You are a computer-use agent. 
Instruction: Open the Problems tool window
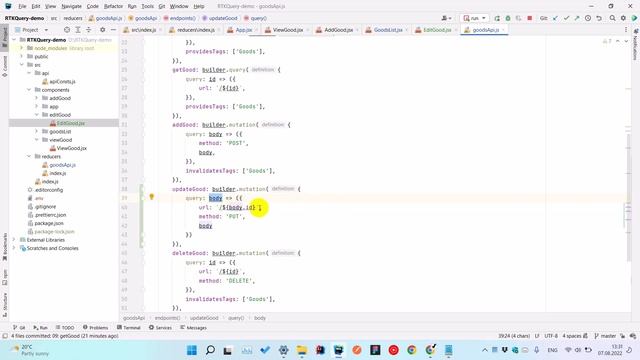(x=95, y=328)
